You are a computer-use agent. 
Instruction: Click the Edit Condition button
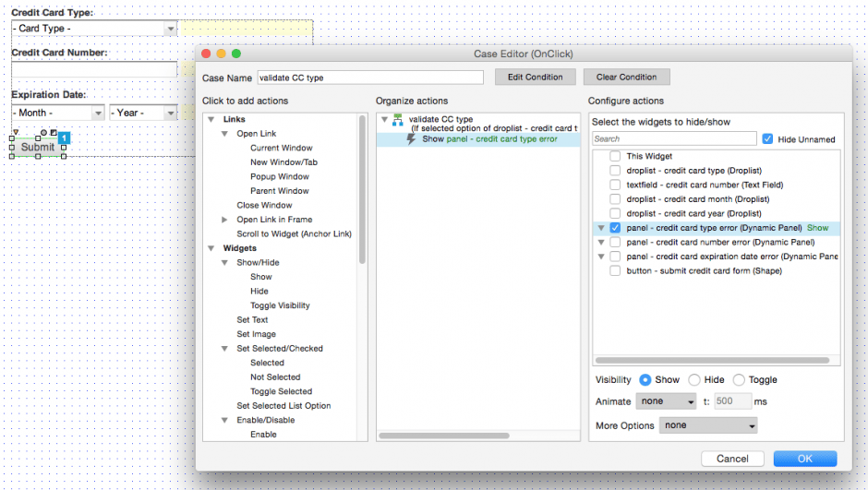click(536, 78)
